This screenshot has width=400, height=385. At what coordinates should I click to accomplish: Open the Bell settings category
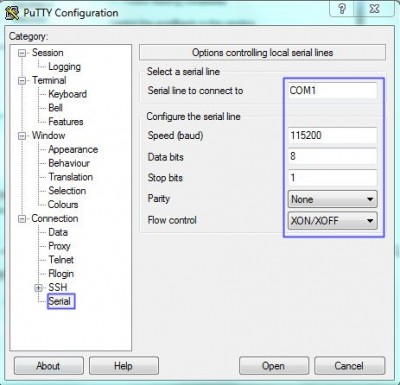(55, 108)
